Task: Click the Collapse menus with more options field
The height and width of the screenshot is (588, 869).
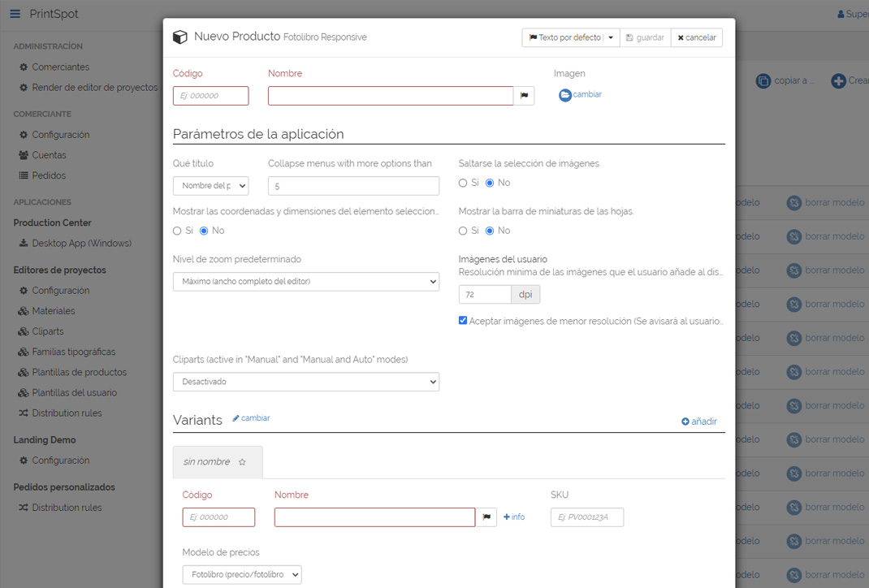Action: (353, 186)
